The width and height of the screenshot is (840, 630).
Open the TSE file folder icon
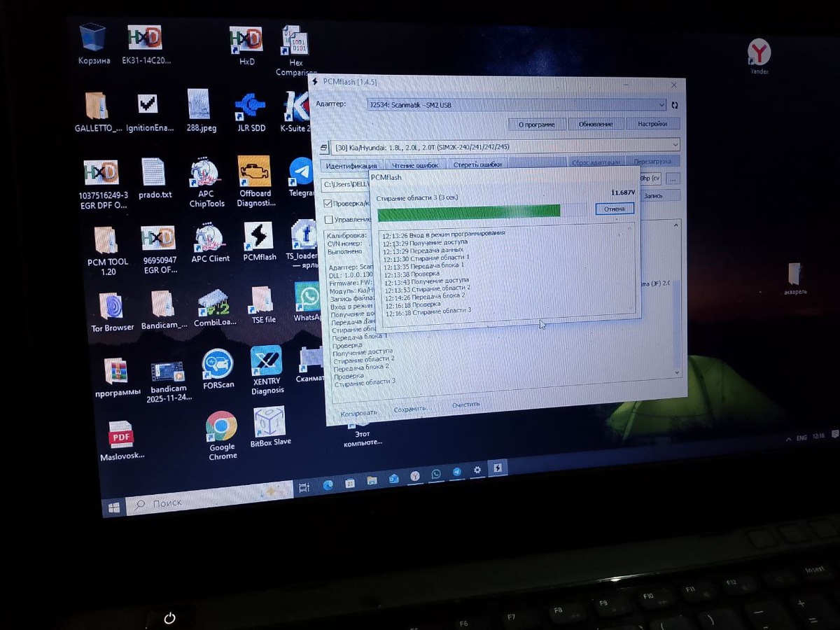[263, 304]
